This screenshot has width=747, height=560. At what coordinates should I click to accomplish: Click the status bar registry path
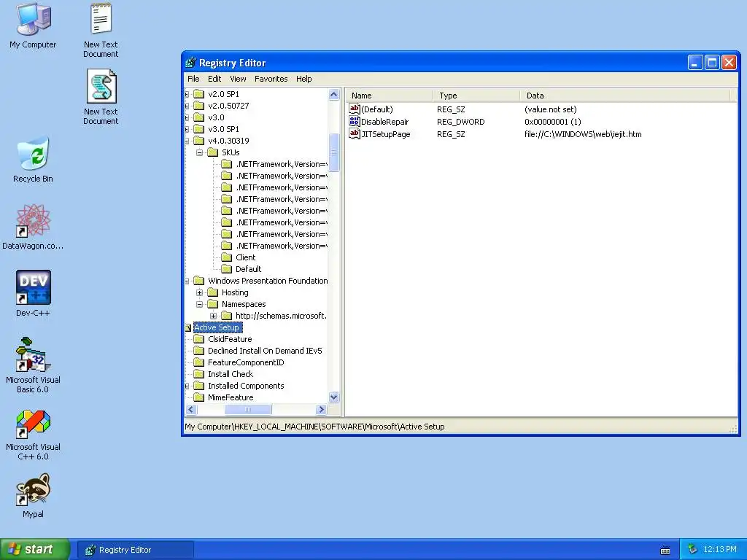(x=314, y=427)
